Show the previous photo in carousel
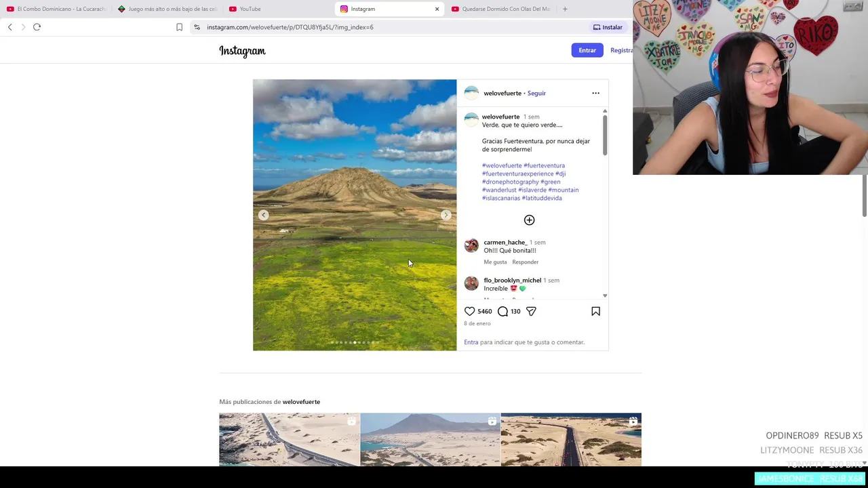The image size is (868, 488). (x=264, y=215)
